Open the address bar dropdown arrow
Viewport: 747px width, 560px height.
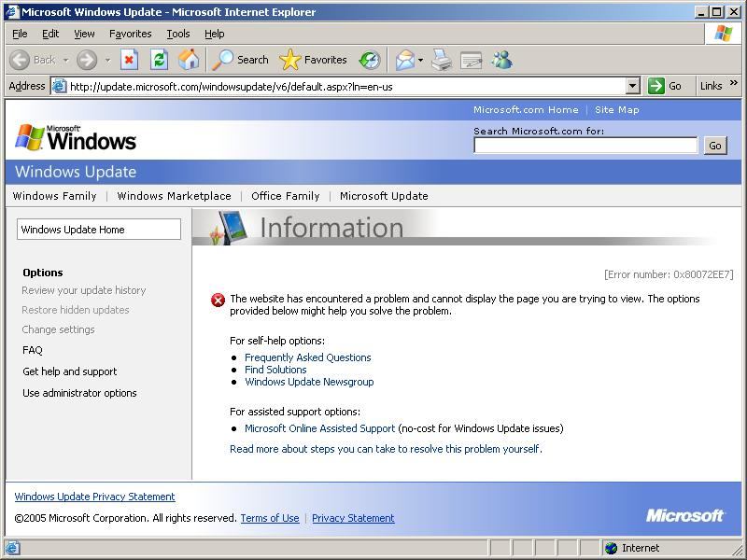pos(632,86)
